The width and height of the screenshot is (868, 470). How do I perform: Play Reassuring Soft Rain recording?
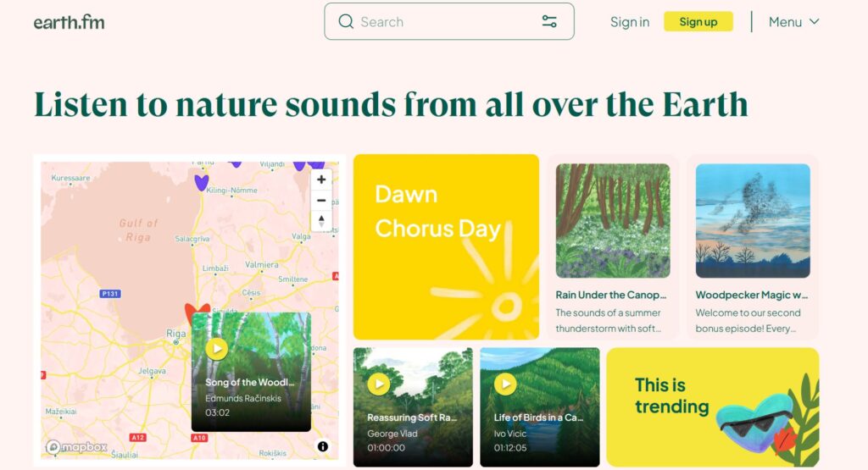pyautogui.click(x=379, y=384)
